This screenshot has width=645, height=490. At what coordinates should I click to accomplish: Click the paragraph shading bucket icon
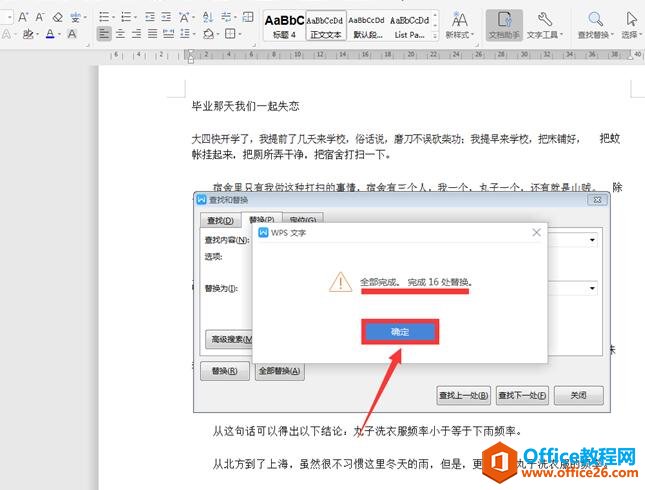(209, 34)
